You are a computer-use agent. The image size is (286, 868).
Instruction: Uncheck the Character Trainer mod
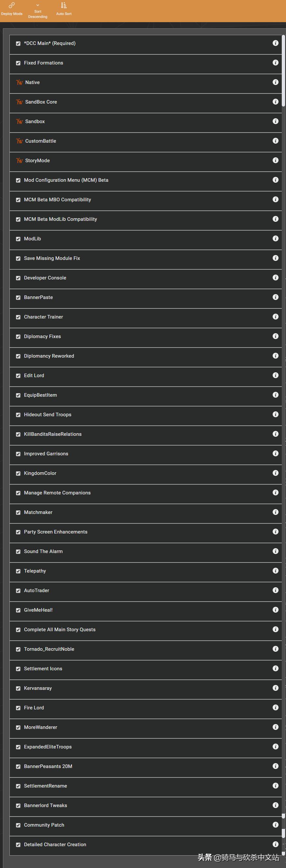(x=18, y=317)
